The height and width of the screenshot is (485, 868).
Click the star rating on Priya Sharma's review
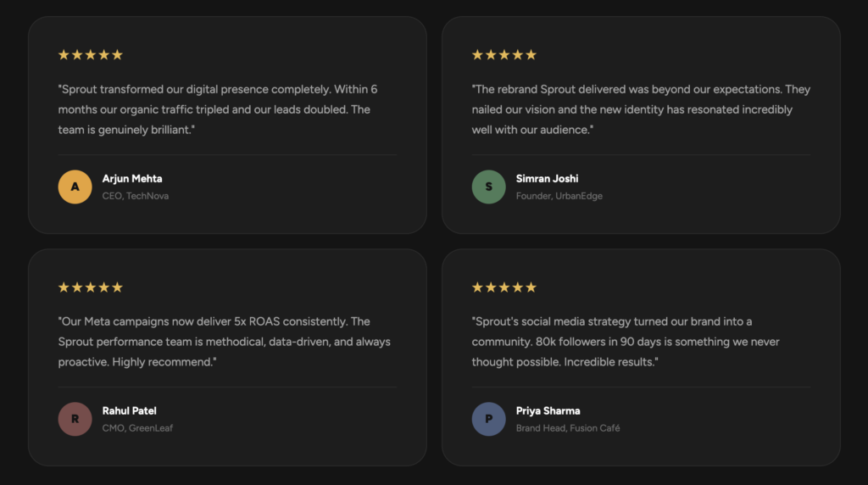tap(504, 287)
